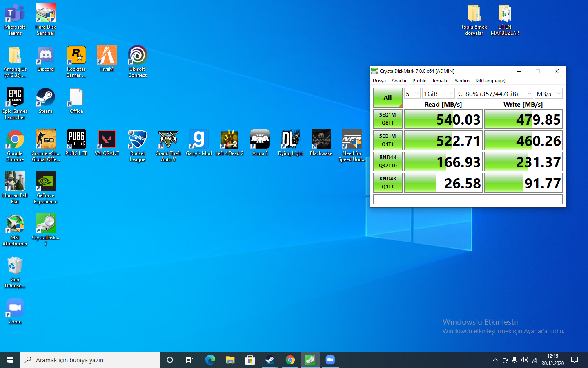Open the taskbar clock and date
588x368 pixels.
coord(553,360)
